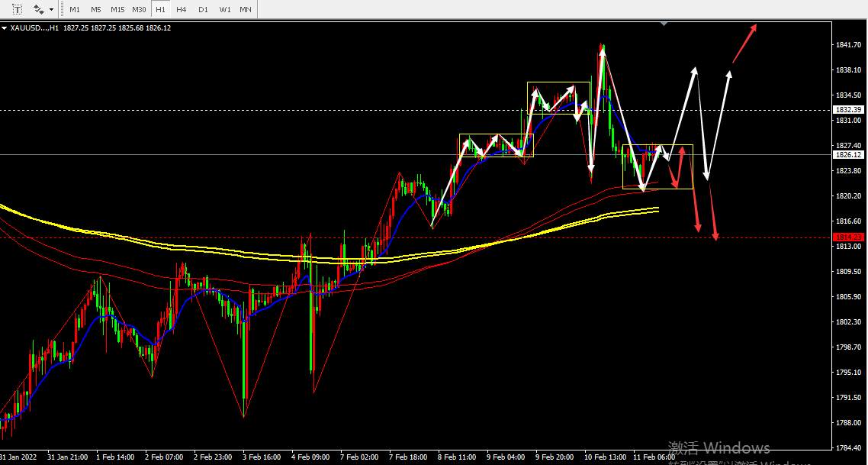Switch chart to W1 weekly timeframe

[225, 9]
